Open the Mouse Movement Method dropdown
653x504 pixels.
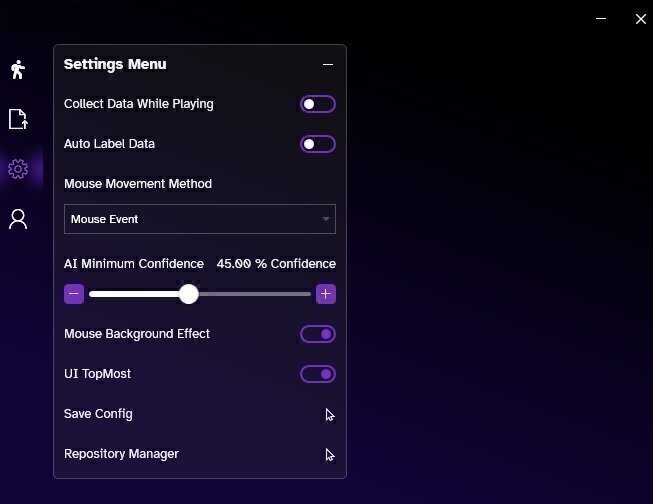click(x=199, y=219)
